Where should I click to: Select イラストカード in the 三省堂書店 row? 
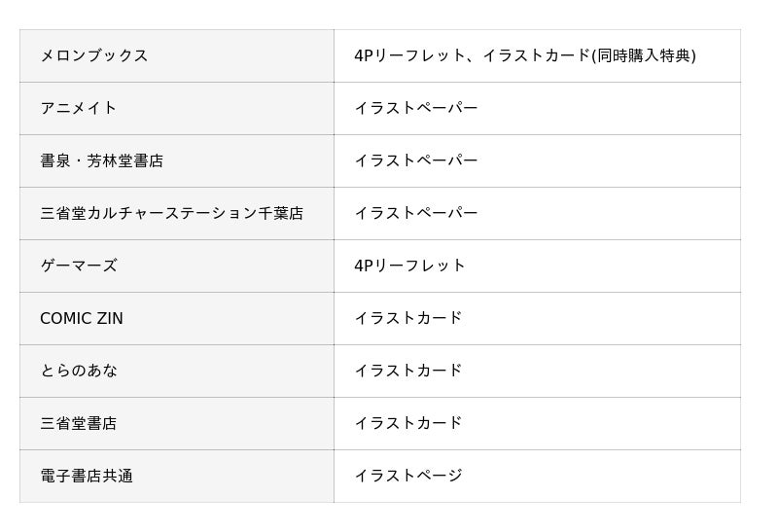coord(408,423)
